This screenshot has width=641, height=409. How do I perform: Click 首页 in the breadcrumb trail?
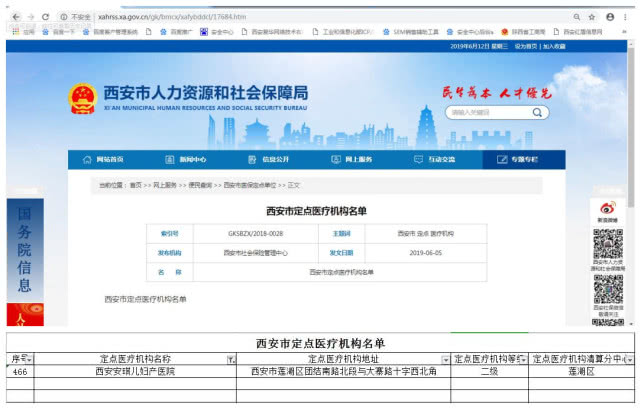coord(136,185)
